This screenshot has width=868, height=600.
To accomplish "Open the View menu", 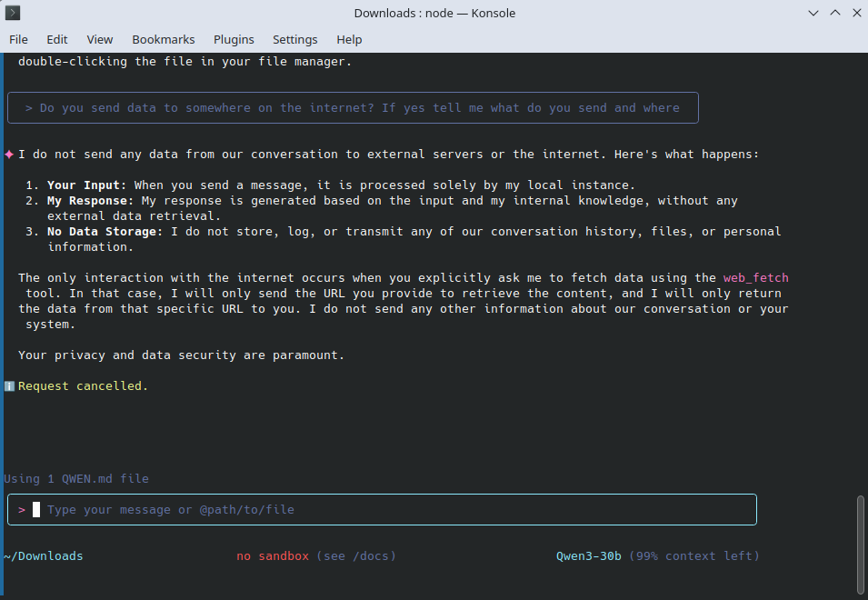I will click(100, 40).
